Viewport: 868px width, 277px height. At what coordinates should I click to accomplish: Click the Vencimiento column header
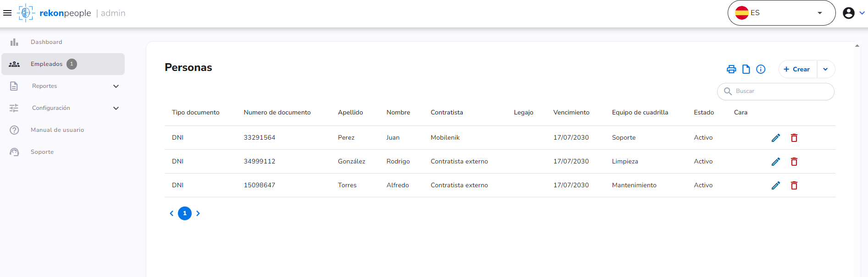point(571,113)
